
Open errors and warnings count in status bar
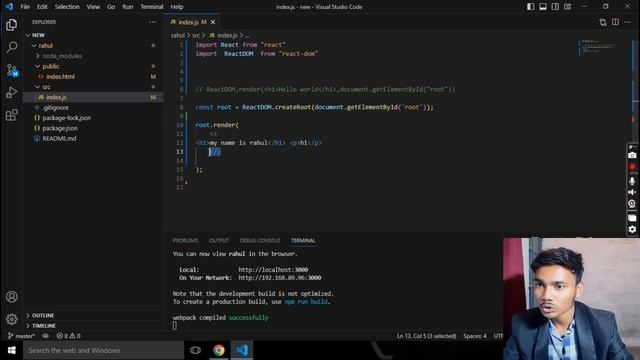(x=69, y=336)
